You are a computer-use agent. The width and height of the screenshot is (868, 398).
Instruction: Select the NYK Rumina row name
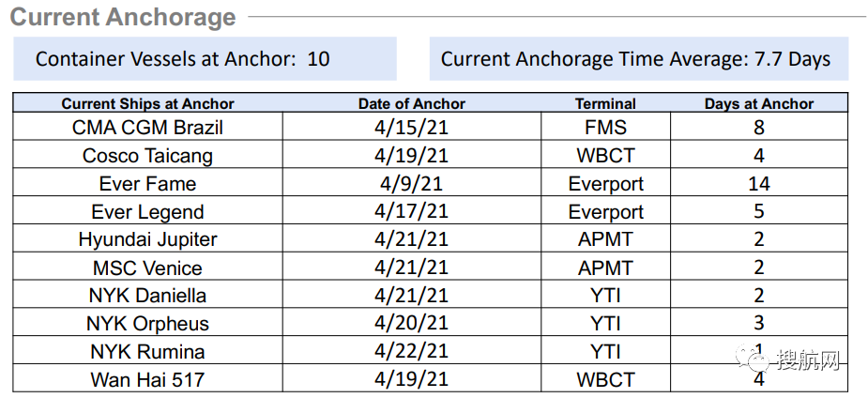point(148,351)
